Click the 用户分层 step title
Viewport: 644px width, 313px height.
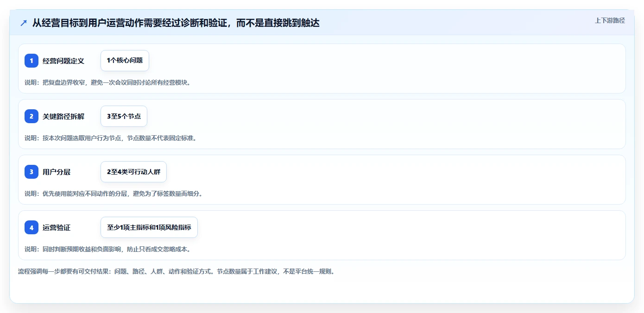point(57,172)
